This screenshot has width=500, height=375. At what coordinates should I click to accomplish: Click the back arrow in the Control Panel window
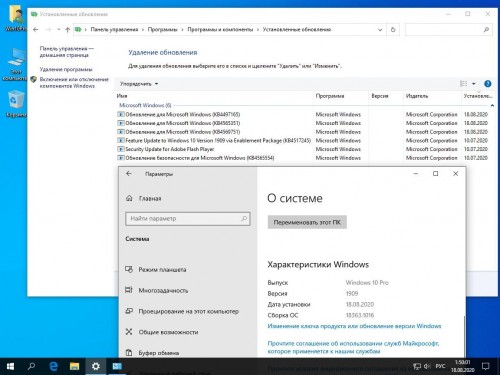(x=36, y=30)
